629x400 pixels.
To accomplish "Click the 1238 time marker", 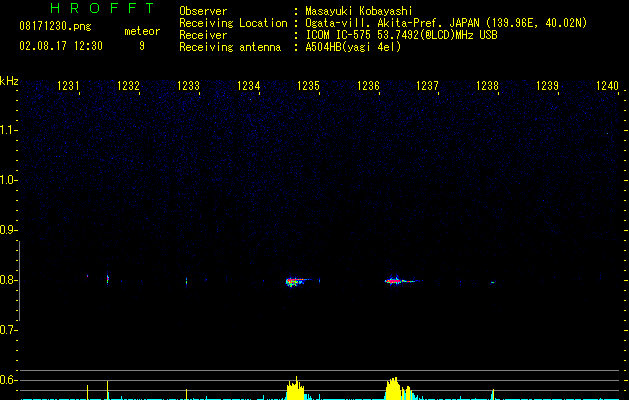I will click(x=487, y=86).
